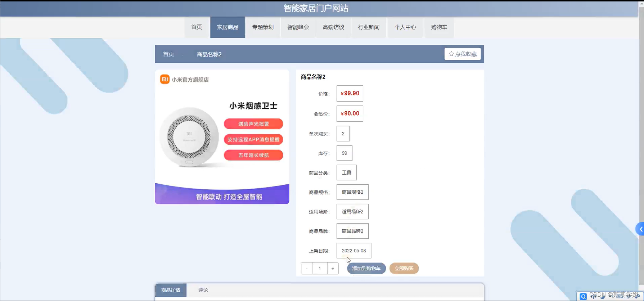Click the product title 商品名称2 heading
This screenshot has width=644, height=301.
313,77
